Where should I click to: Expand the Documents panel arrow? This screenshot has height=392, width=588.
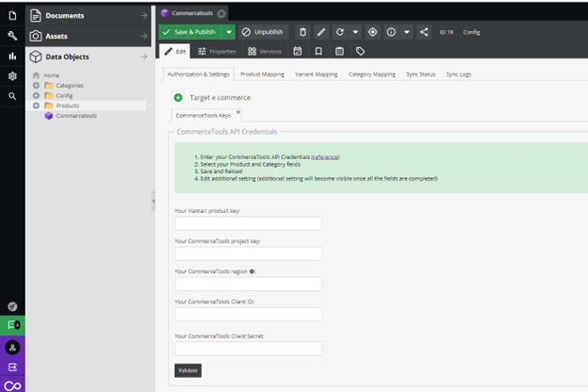pyautogui.click(x=143, y=15)
